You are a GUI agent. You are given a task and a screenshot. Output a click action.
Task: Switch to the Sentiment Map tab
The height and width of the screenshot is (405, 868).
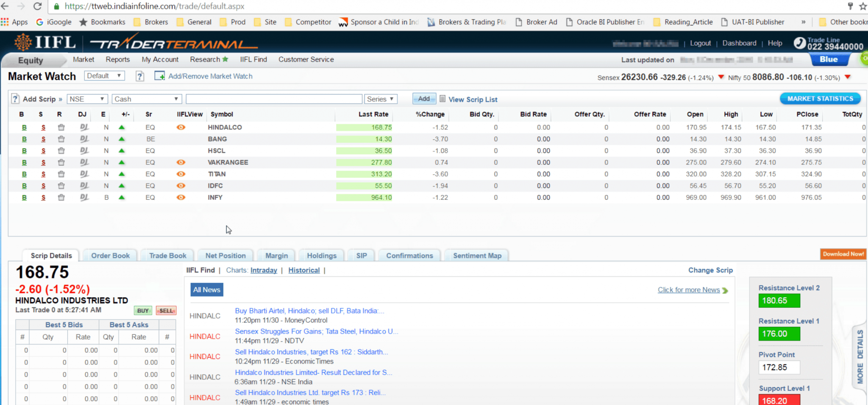click(477, 255)
